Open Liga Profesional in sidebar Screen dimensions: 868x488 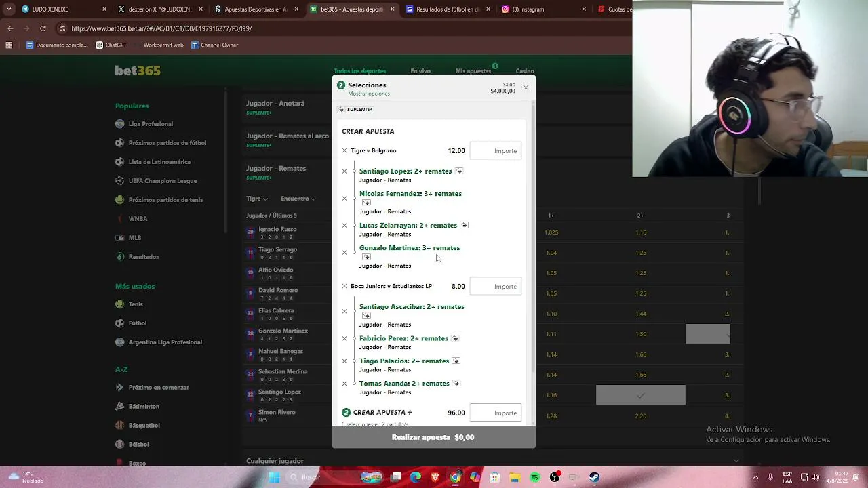[x=151, y=124]
